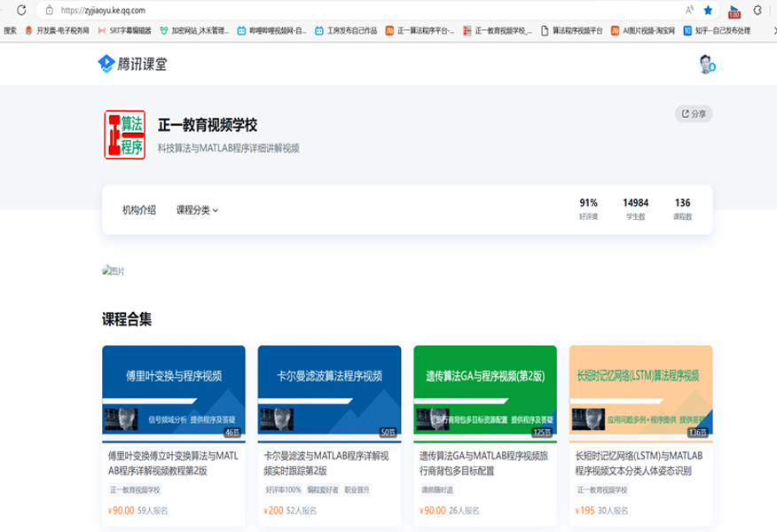Click the 正一教育 red seal school logo

[124, 134]
